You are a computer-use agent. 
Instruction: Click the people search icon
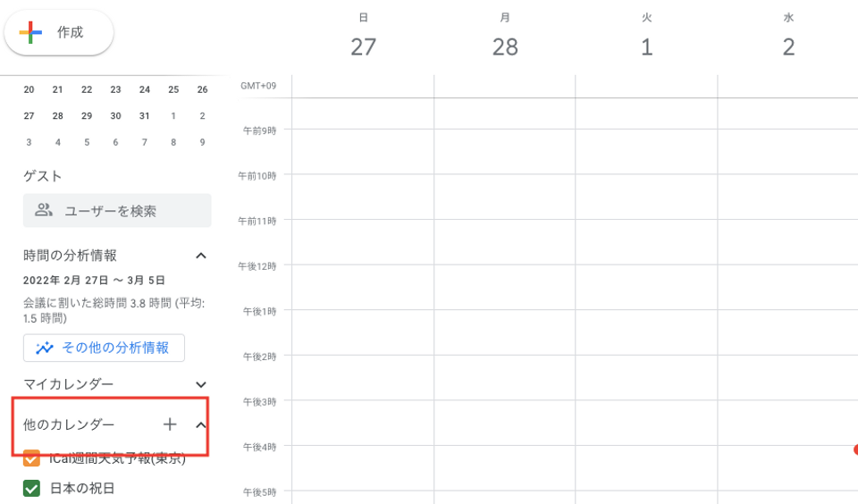pos(44,210)
